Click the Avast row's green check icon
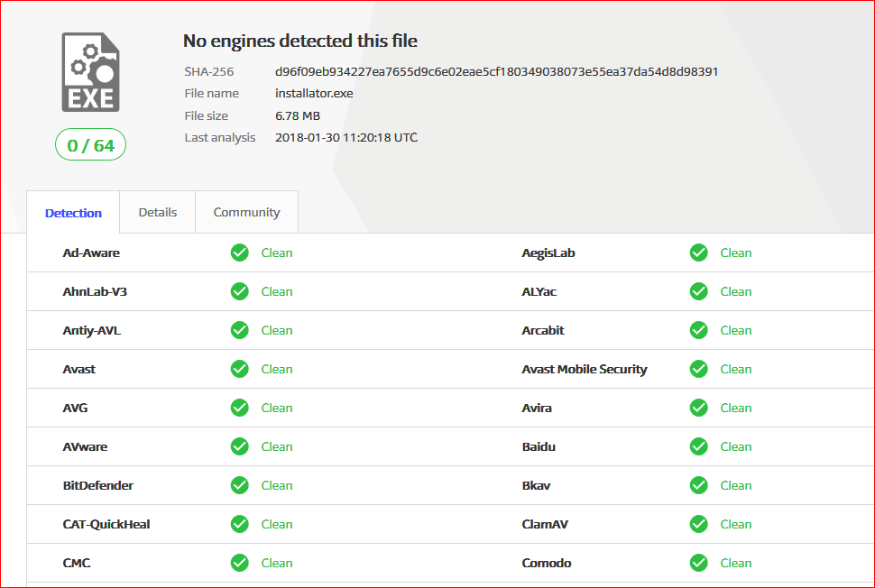 239,369
